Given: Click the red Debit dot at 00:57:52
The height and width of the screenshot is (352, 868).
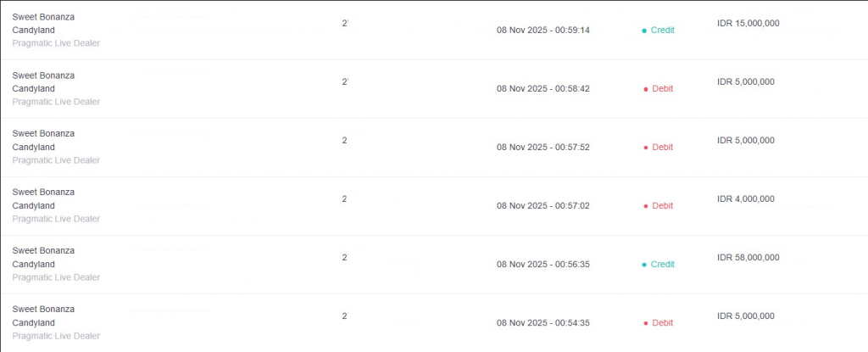Looking at the screenshot, I should (645, 148).
